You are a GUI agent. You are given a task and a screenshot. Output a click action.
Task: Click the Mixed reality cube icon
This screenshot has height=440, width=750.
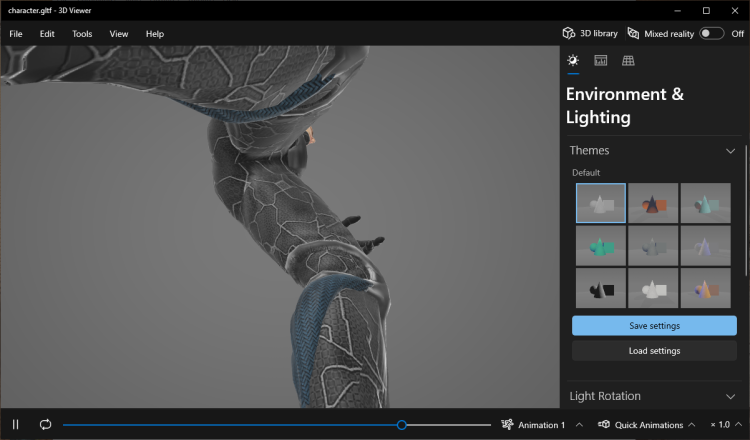tap(633, 33)
